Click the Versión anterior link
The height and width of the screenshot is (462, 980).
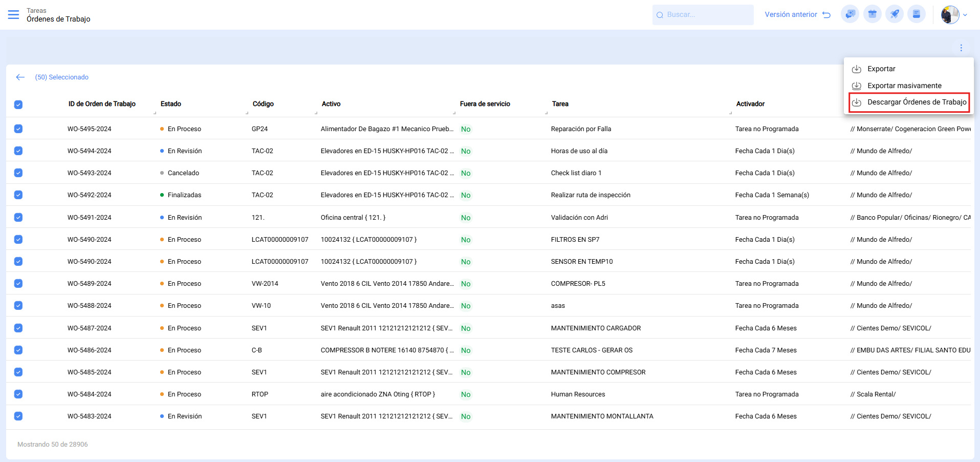tap(797, 15)
